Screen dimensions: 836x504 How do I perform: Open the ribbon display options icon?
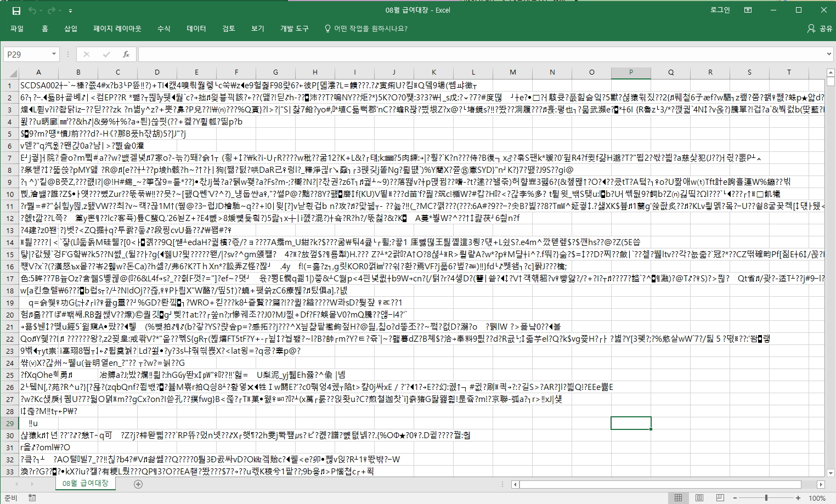pos(748,10)
